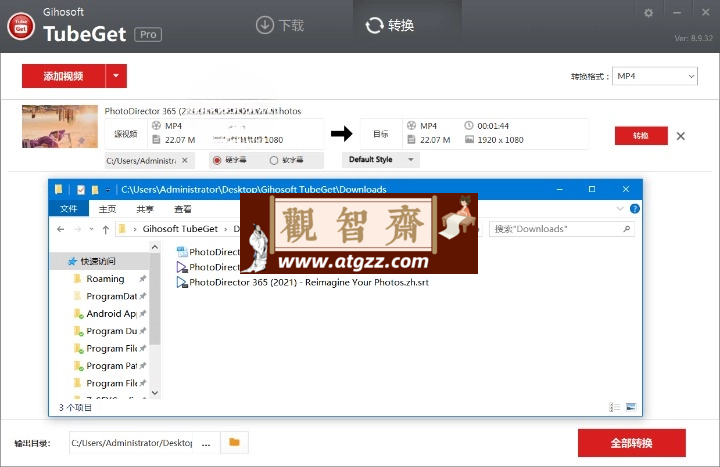The width and height of the screenshot is (720, 467).
Task: Click the Explorer up-one-level arrow
Action: click(x=106, y=229)
